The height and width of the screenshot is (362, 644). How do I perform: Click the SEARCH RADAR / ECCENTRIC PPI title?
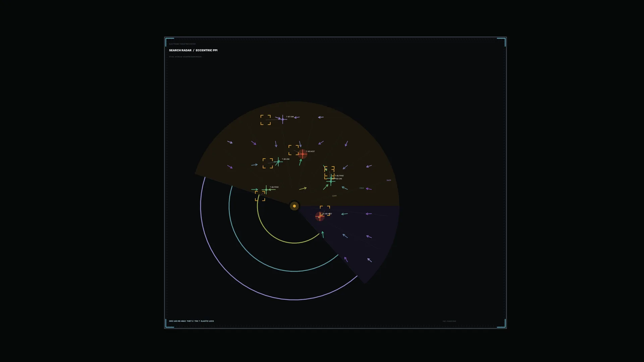tap(193, 50)
